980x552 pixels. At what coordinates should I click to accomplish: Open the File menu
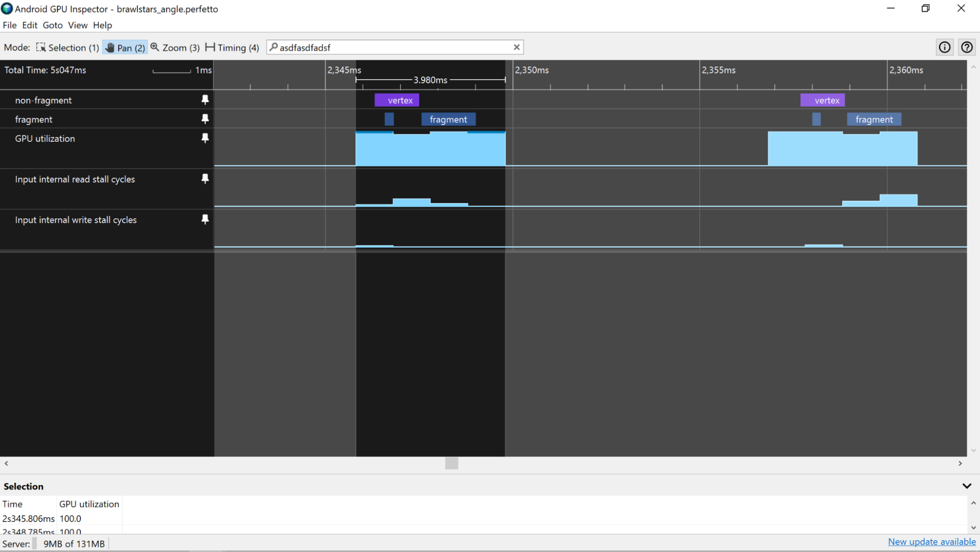(9, 25)
